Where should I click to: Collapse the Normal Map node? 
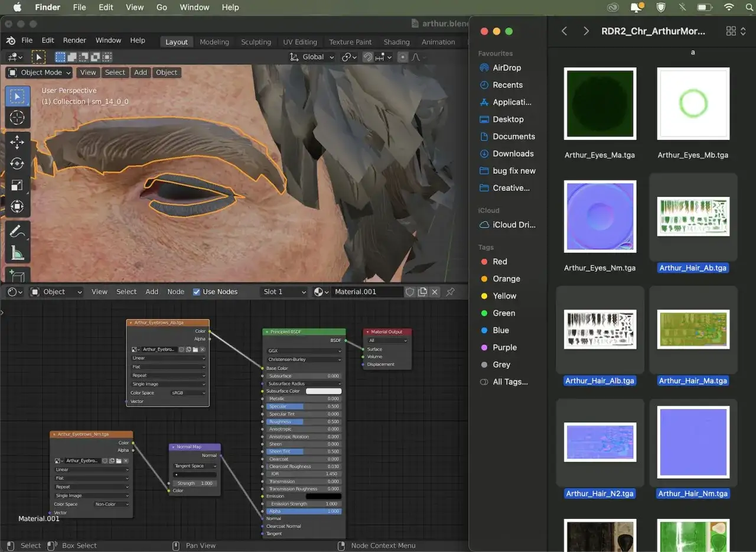click(173, 447)
